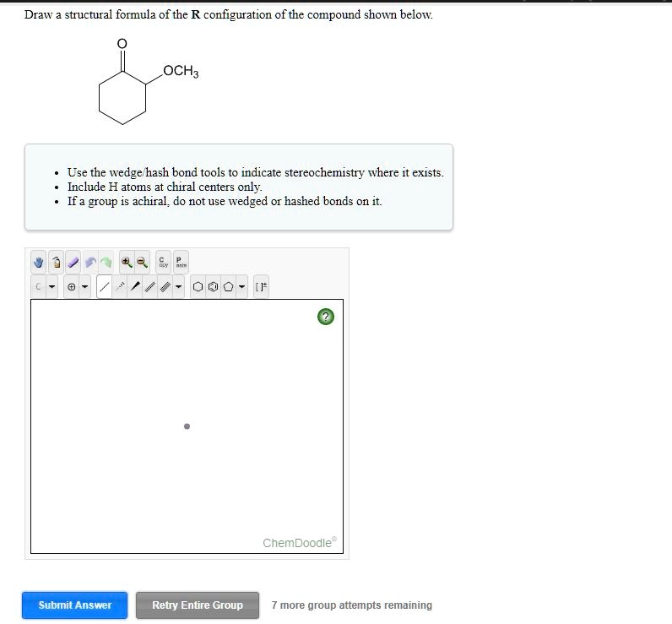Click Retry Entire Group button
Screen dimensions: 672x624
198,605
